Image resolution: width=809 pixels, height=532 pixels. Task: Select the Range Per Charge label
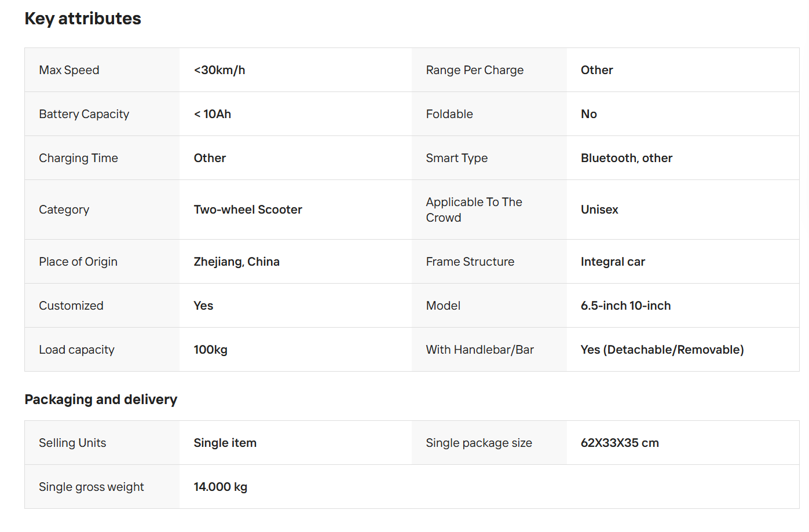tap(475, 70)
